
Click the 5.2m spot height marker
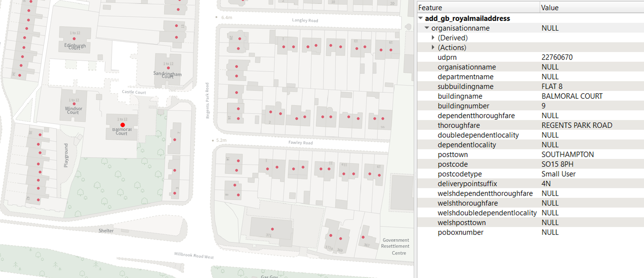tap(213, 140)
